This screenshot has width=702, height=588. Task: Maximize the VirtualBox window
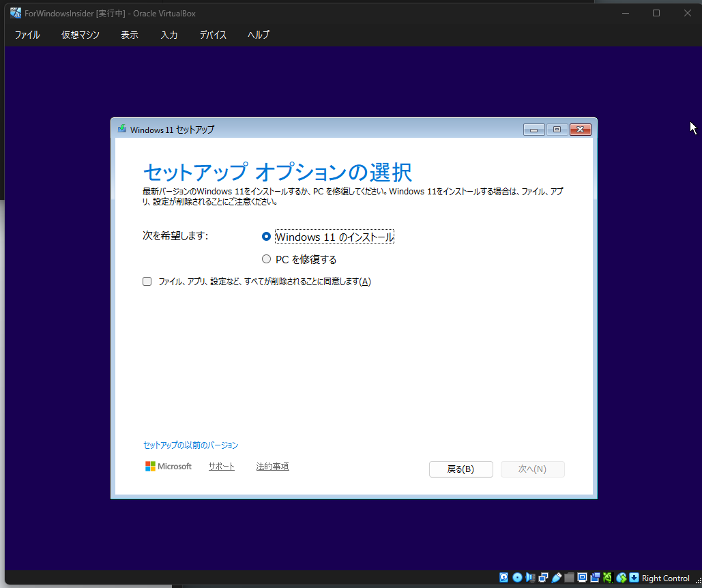[656, 13]
